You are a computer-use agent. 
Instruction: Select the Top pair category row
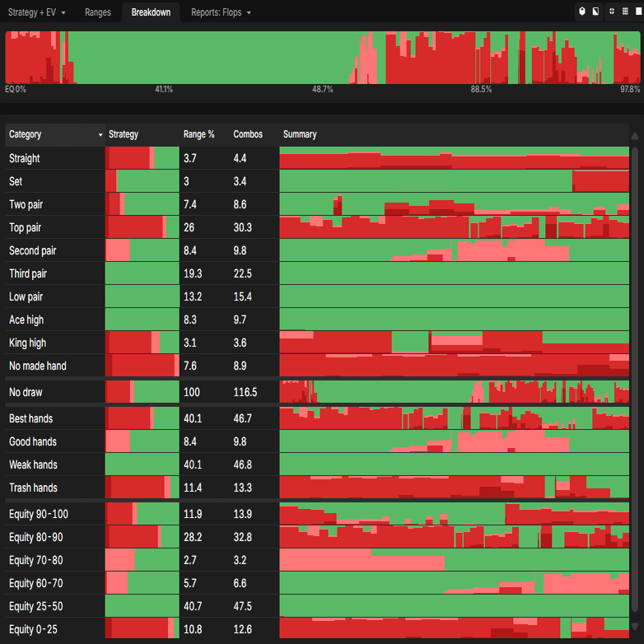click(x=317, y=227)
